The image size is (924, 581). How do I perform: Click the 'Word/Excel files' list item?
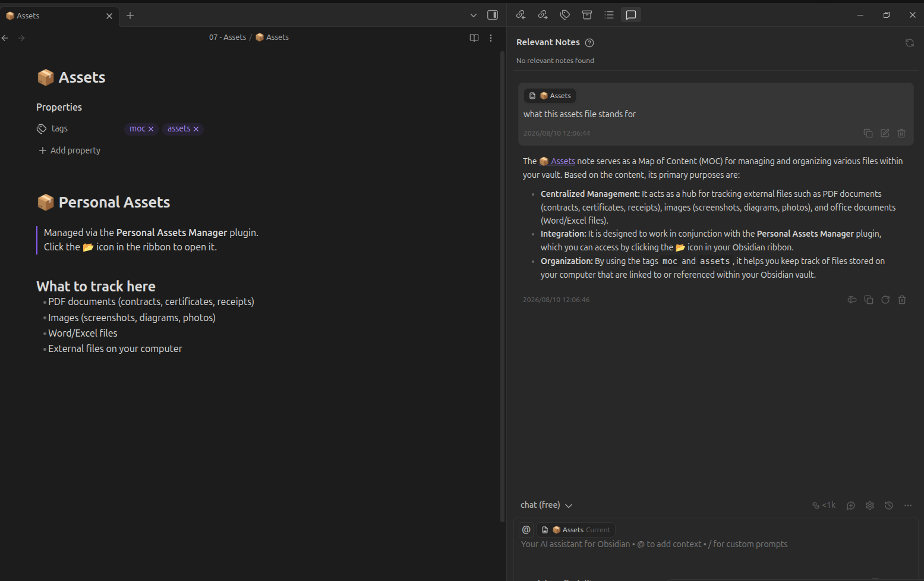pyautogui.click(x=83, y=333)
